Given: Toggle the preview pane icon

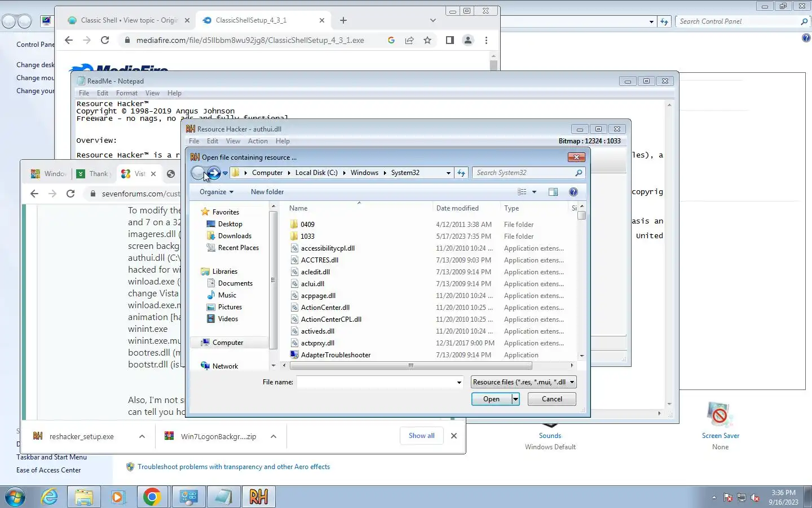Looking at the screenshot, I should pyautogui.click(x=553, y=192).
